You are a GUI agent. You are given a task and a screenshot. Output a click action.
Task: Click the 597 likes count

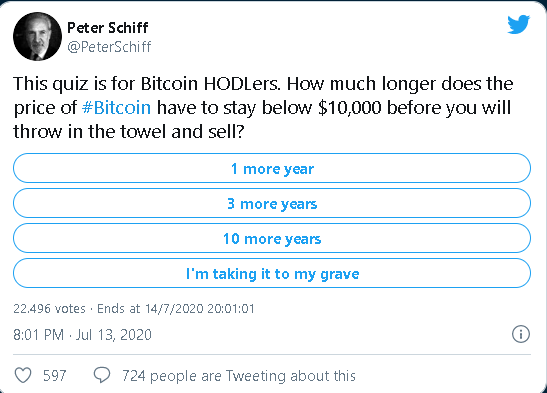[x=54, y=376]
